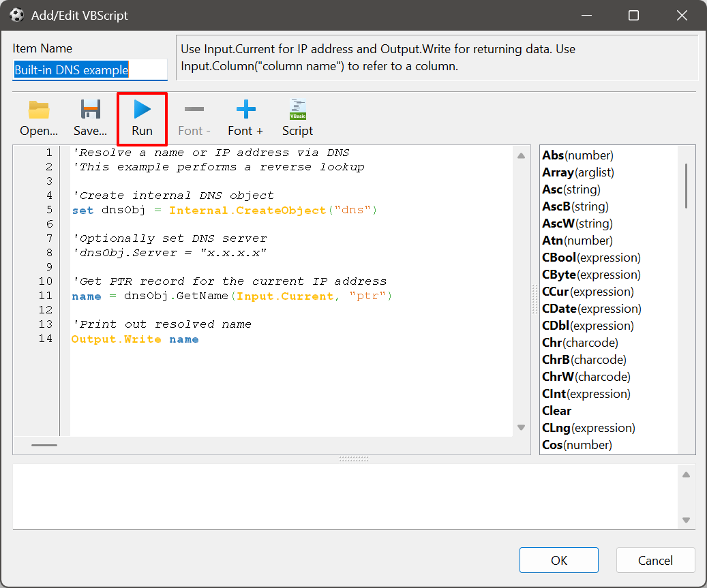Select the Clear function entry
The image size is (707, 588).
coord(556,411)
